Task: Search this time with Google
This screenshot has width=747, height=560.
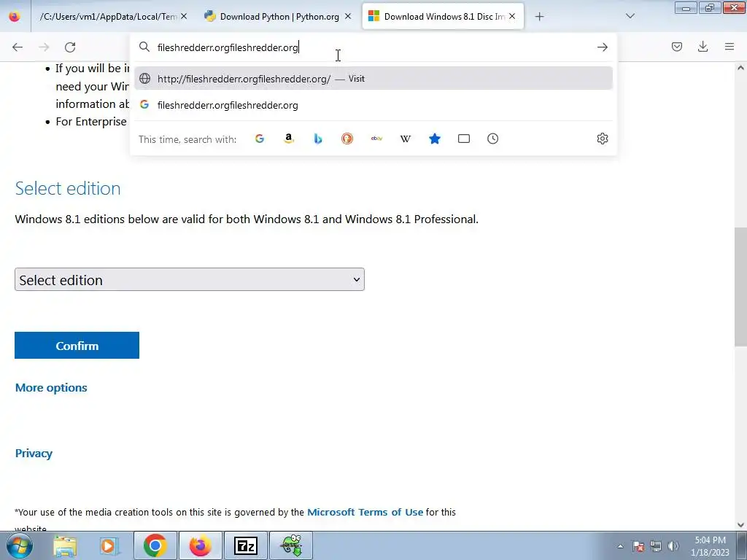Action: pos(260,139)
